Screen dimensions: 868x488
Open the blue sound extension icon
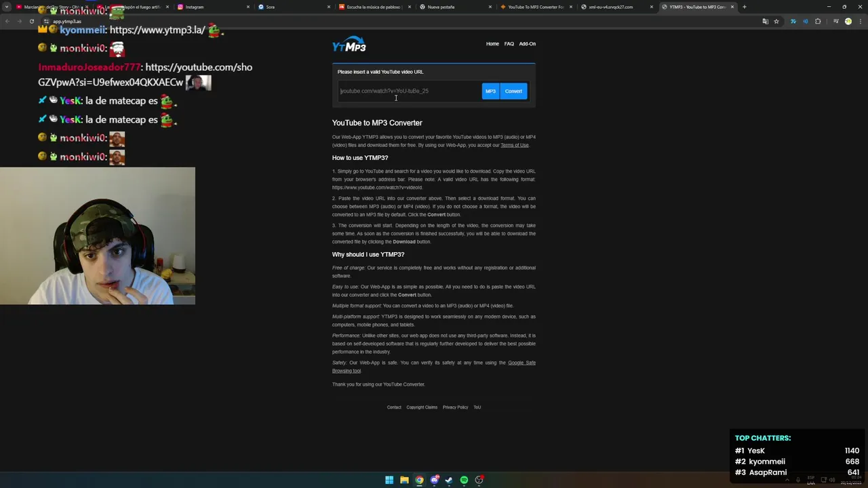point(806,21)
